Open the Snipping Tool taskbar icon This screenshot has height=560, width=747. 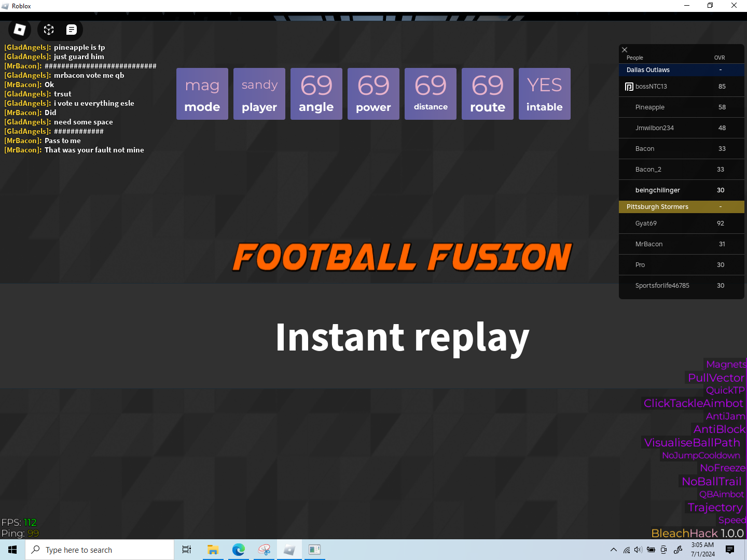[x=264, y=550]
